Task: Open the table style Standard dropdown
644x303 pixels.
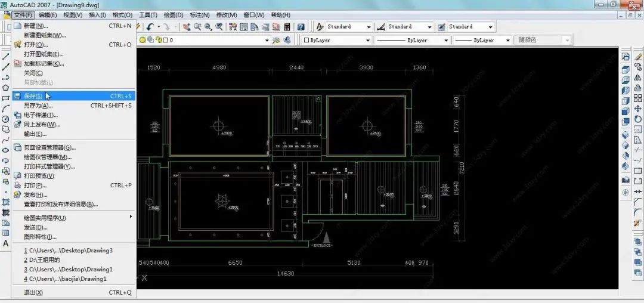Action: [490, 27]
